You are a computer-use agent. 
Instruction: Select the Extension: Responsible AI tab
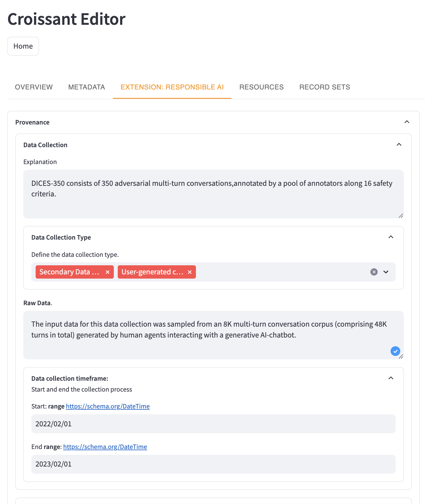(172, 87)
